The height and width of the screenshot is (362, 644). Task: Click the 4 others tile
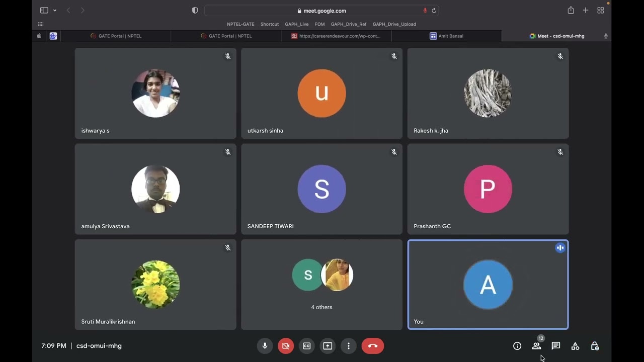click(x=321, y=285)
